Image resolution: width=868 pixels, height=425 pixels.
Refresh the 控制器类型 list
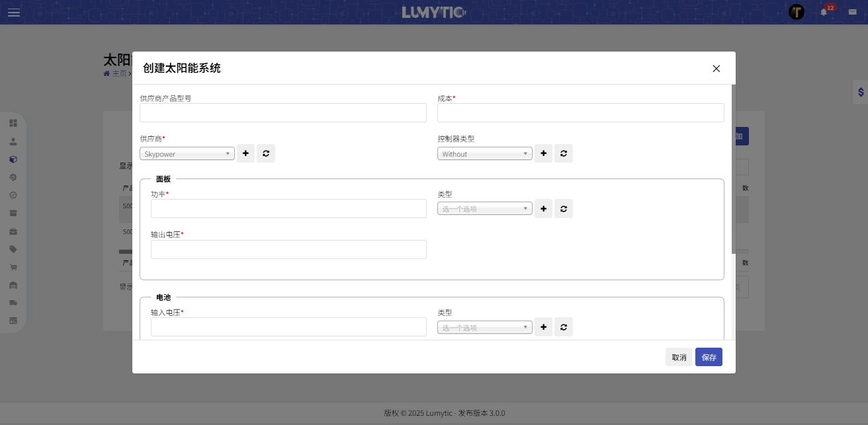[x=564, y=153]
